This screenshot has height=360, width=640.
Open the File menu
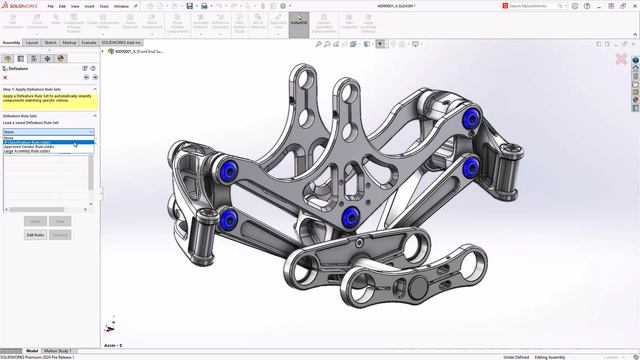51,6
